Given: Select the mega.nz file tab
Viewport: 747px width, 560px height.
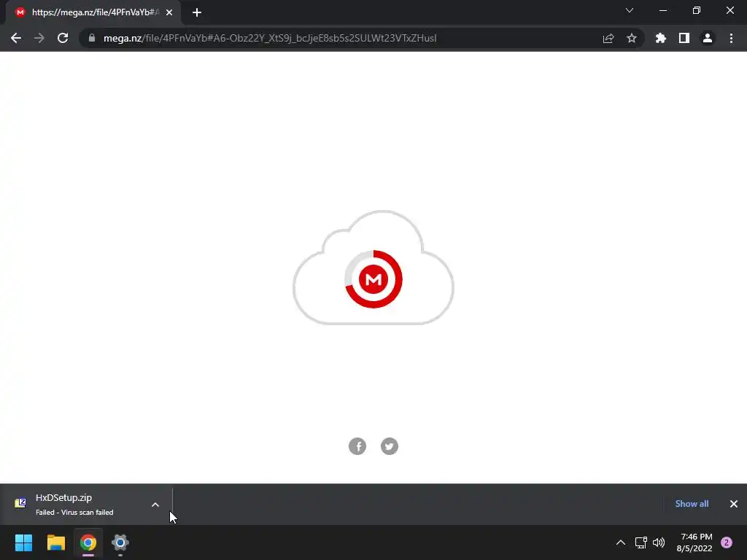Looking at the screenshot, I should click(94, 12).
